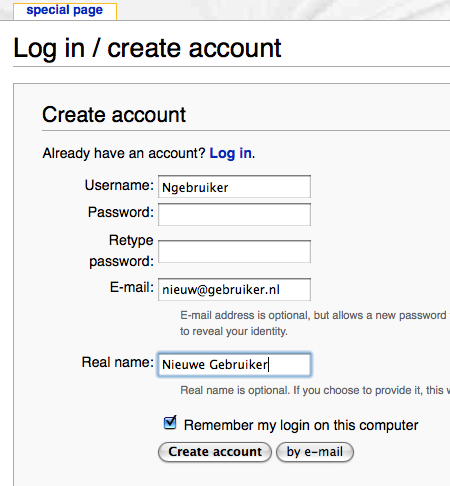Viewport: 450px width, 486px height.
Task: Click the E-mail input field
Action: [234, 289]
